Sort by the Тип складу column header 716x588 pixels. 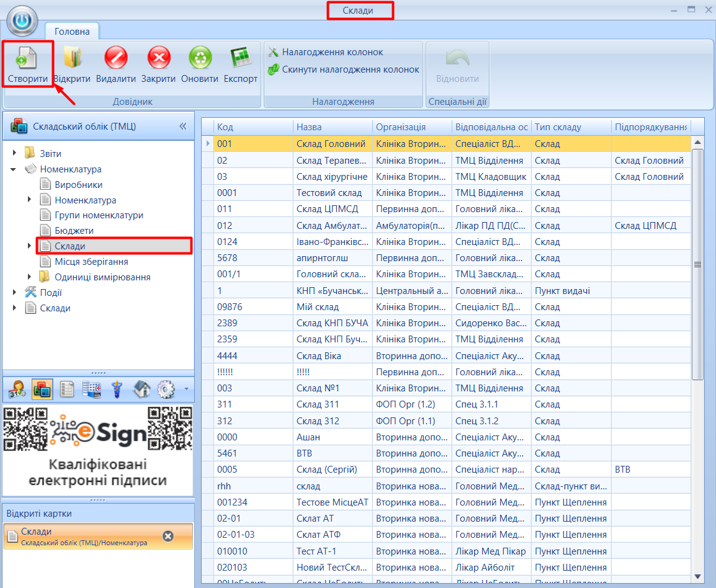click(x=571, y=127)
